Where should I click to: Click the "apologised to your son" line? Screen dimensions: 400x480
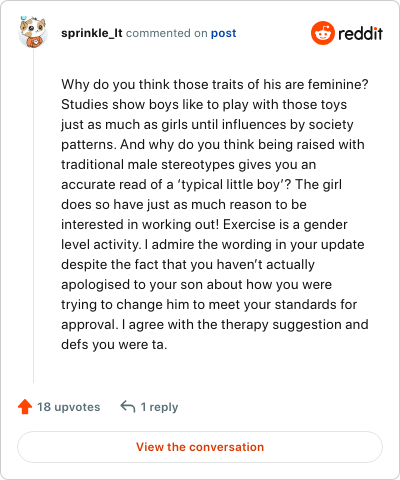click(x=196, y=284)
